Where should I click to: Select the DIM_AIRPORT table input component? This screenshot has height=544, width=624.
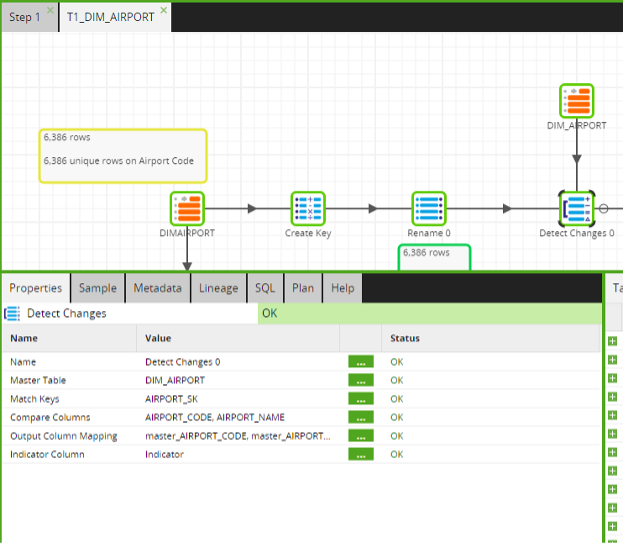pyautogui.click(x=577, y=101)
